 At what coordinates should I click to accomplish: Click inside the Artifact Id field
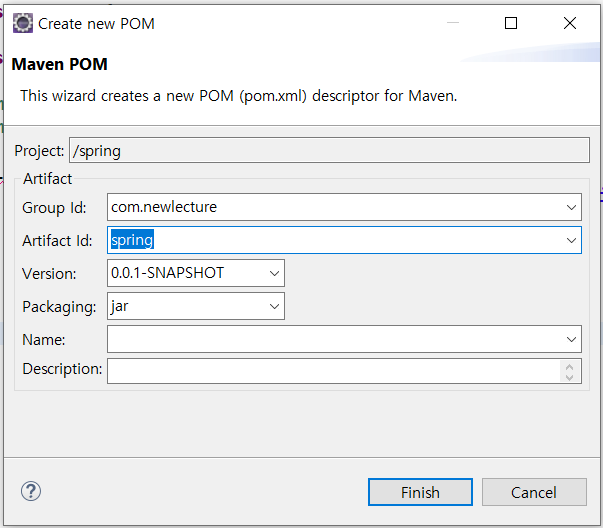(x=335, y=240)
